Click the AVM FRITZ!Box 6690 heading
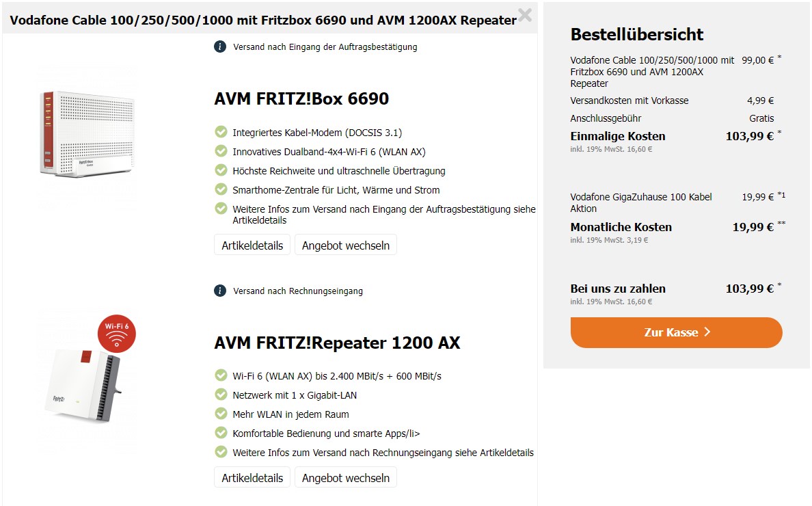This screenshot has height=506, width=812. pos(301,99)
